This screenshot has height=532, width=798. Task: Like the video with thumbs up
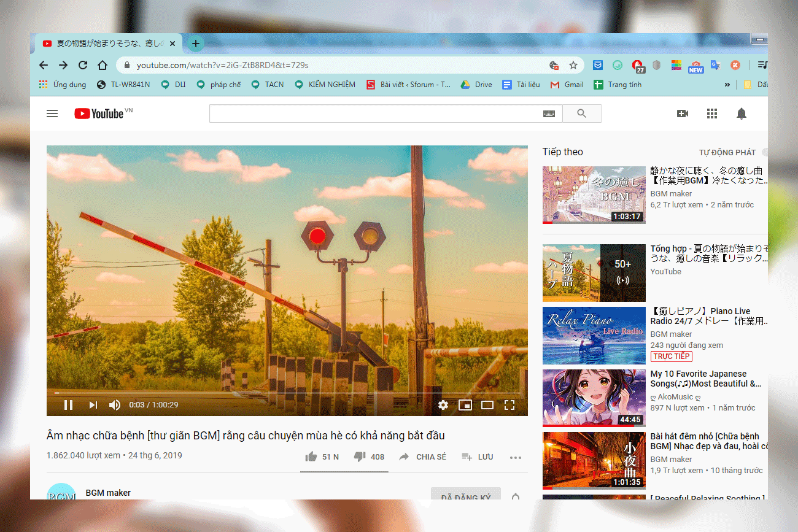click(x=311, y=457)
